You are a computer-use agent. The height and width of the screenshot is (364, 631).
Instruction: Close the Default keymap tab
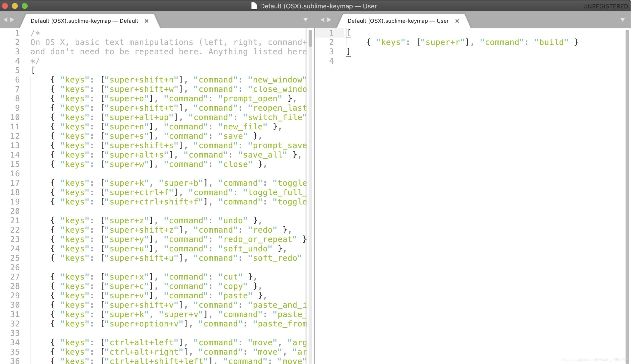point(147,20)
